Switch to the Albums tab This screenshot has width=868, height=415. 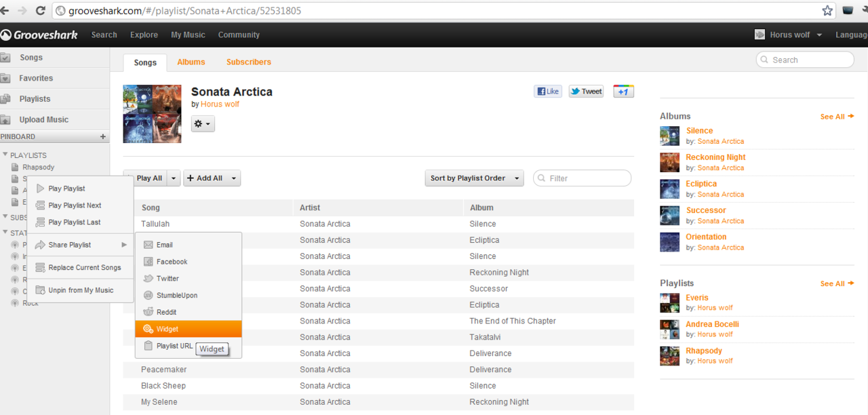pos(191,62)
